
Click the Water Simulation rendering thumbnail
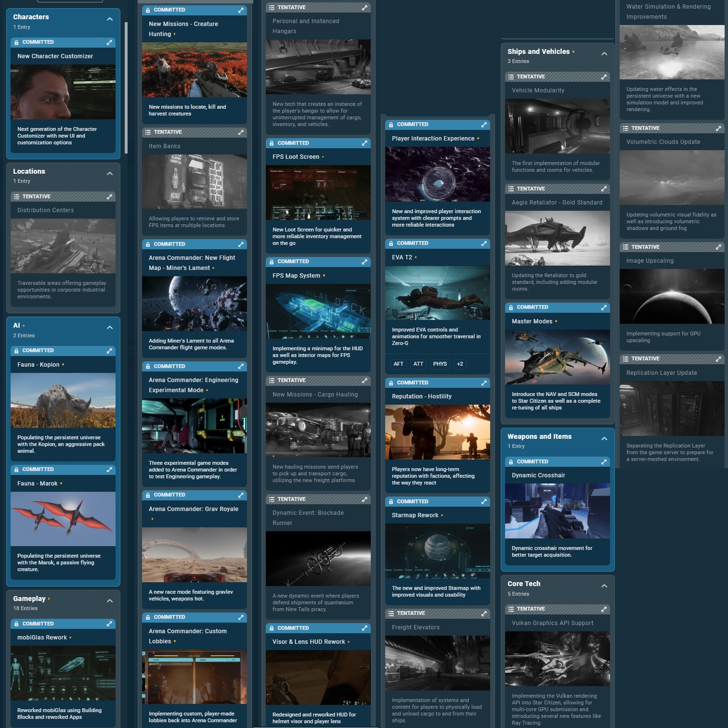[x=672, y=52]
